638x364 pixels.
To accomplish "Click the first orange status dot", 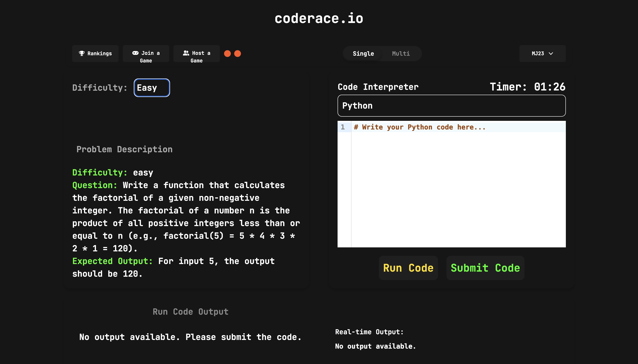I will pyautogui.click(x=227, y=54).
